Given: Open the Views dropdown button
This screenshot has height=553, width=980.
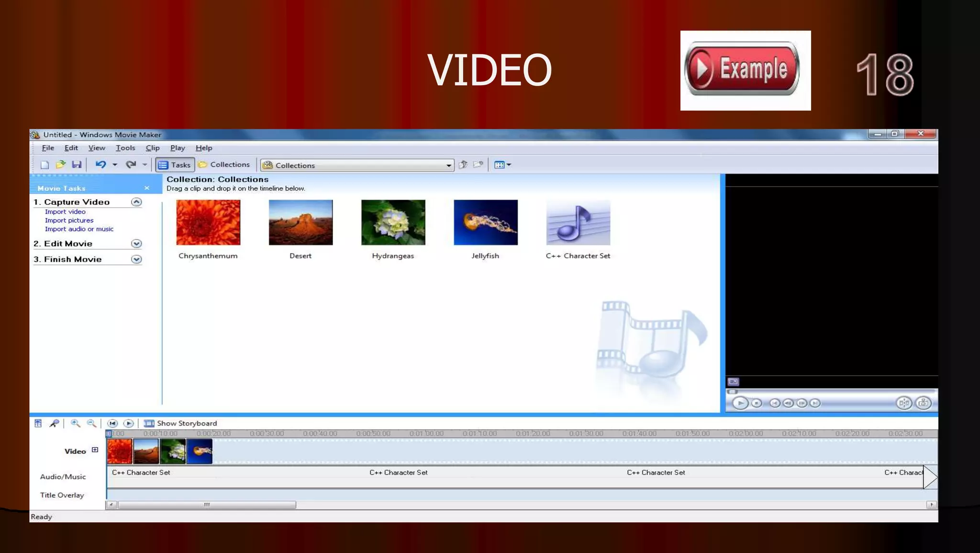Looking at the screenshot, I should pos(502,165).
